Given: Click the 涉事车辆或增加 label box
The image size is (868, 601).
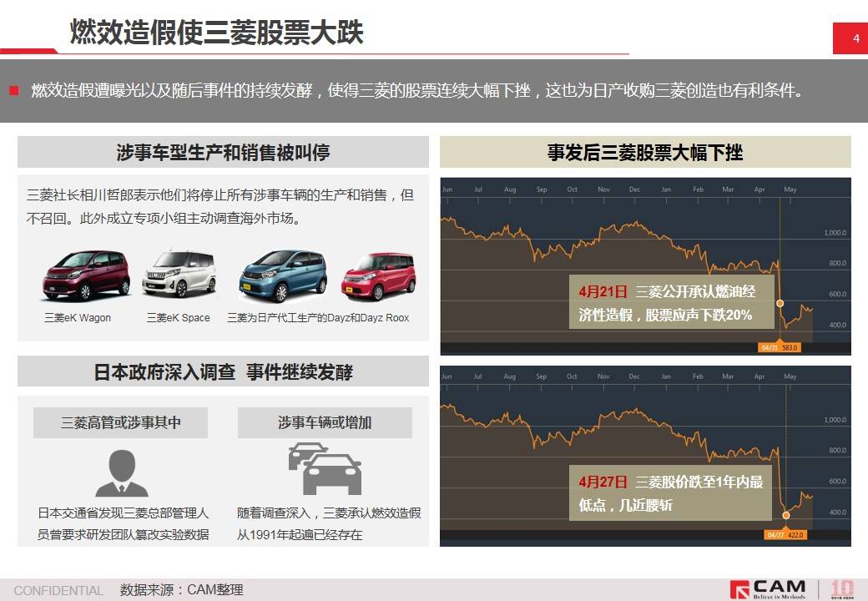Looking at the screenshot, I should pos(325,423).
